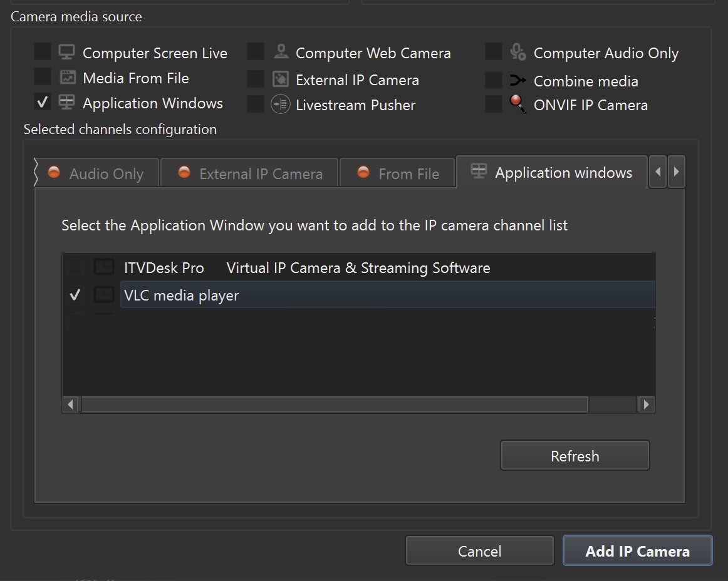Click the External IP Camera icon

(281, 80)
